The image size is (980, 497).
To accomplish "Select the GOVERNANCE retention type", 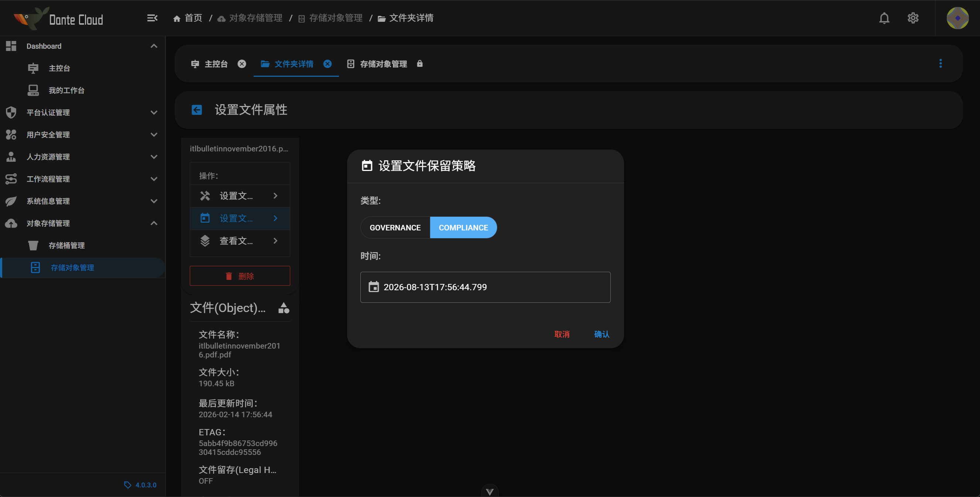I will (x=395, y=227).
